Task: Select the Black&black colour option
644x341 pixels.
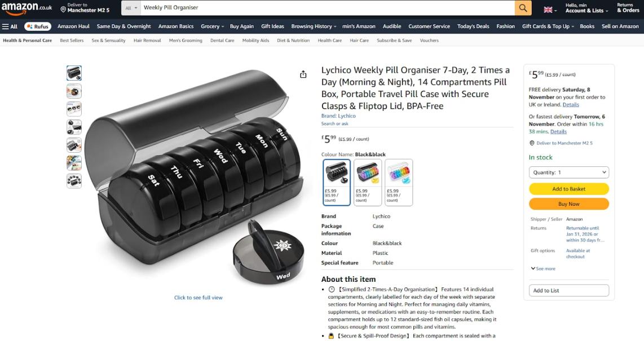Action: [337, 182]
